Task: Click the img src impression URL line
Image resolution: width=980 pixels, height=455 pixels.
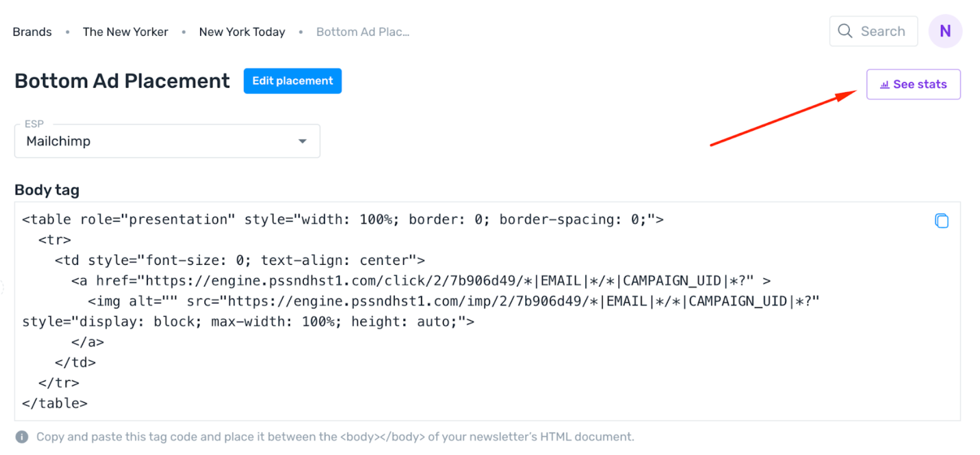Action: coord(453,301)
